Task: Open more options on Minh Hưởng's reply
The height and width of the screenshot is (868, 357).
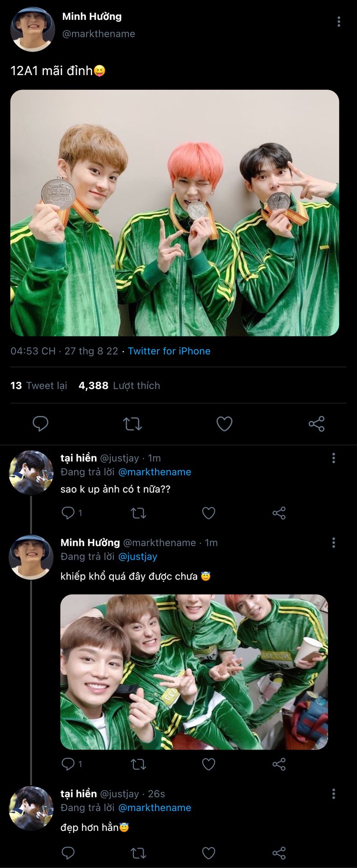Action: point(334,542)
